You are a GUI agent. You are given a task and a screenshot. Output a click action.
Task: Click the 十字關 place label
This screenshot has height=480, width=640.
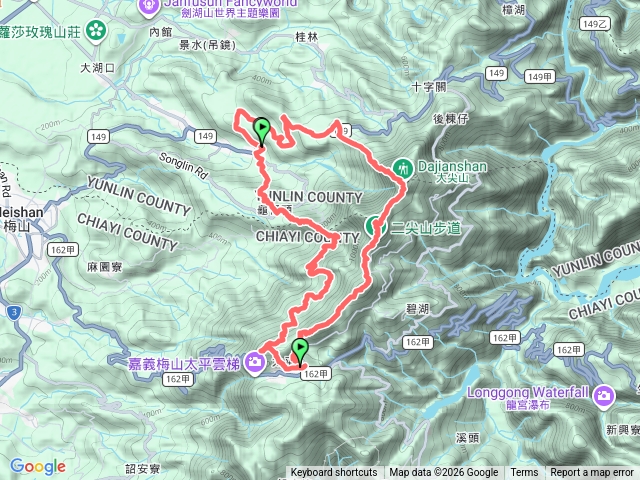point(429,87)
